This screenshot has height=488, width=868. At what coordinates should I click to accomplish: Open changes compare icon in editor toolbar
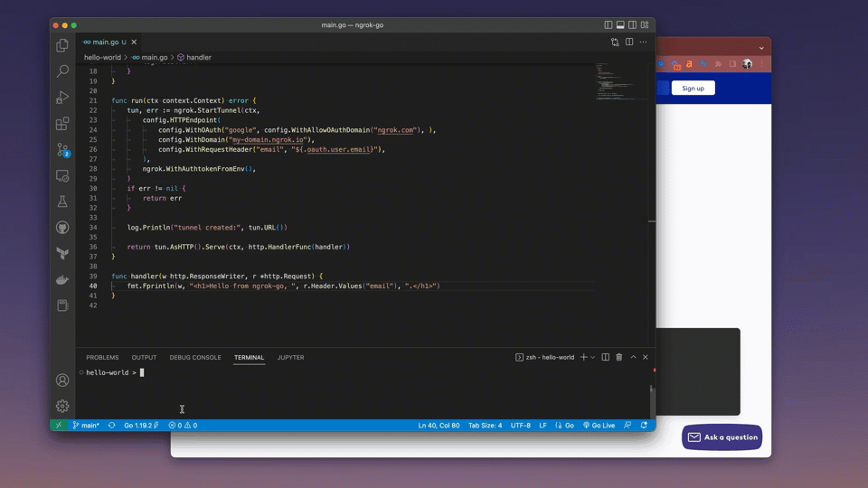(x=615, y=42)
